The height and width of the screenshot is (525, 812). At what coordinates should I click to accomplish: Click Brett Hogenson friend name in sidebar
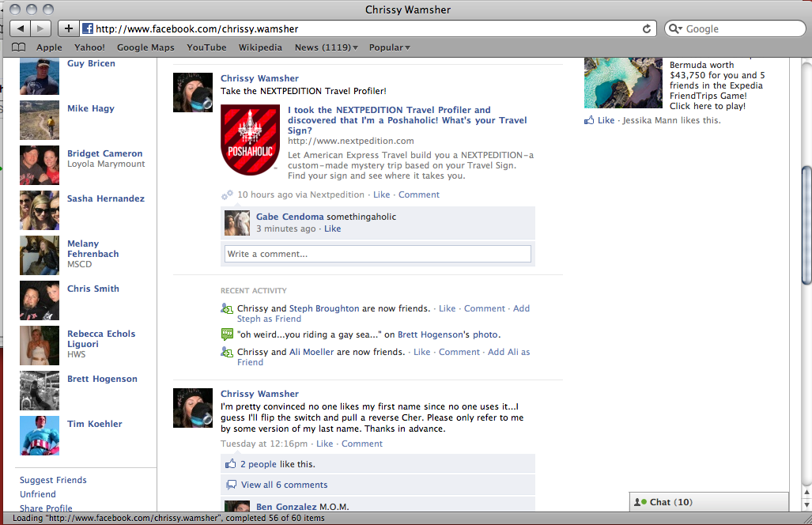[x=102, y=379]
